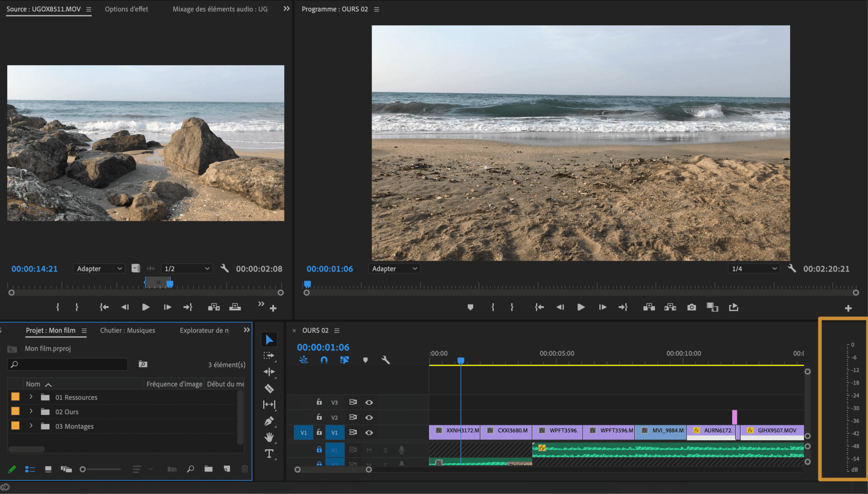Open Source monitor 1/2 resolution dropdown

187,269
